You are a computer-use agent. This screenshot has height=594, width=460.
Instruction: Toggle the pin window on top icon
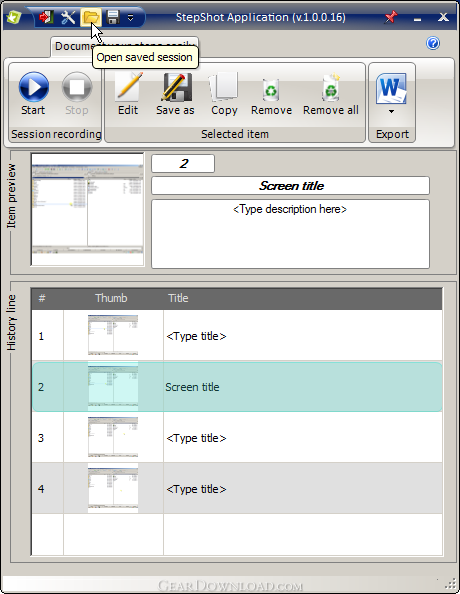(x=391, y=17)
